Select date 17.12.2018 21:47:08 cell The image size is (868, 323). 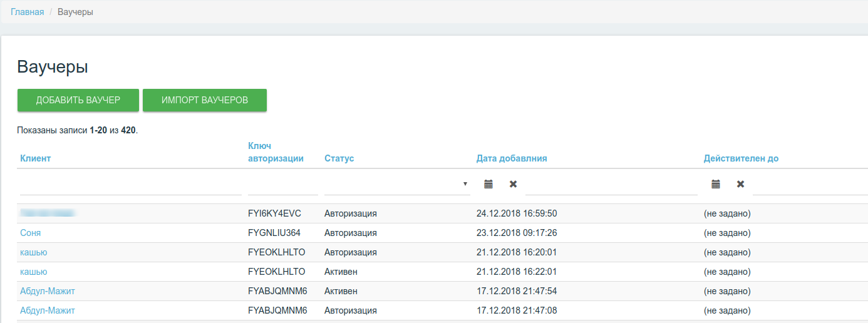pos(517,310)
